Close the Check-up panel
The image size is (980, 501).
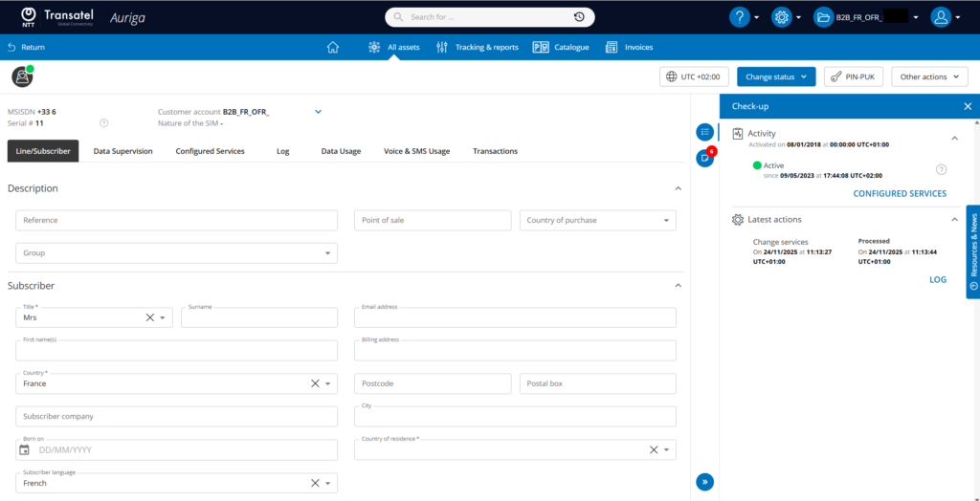968,106
